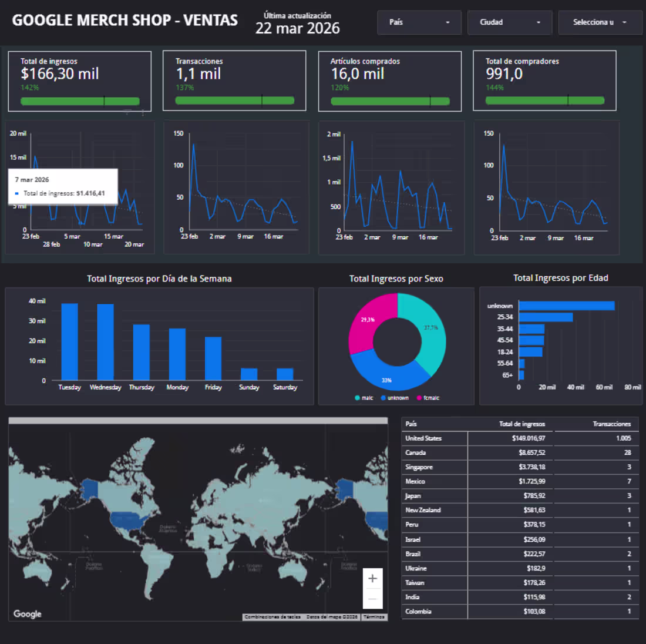Viewport: 646px width, 644px height.
Task: Select the Artículos comprados KPI card
Action: [x=389, y=80]
